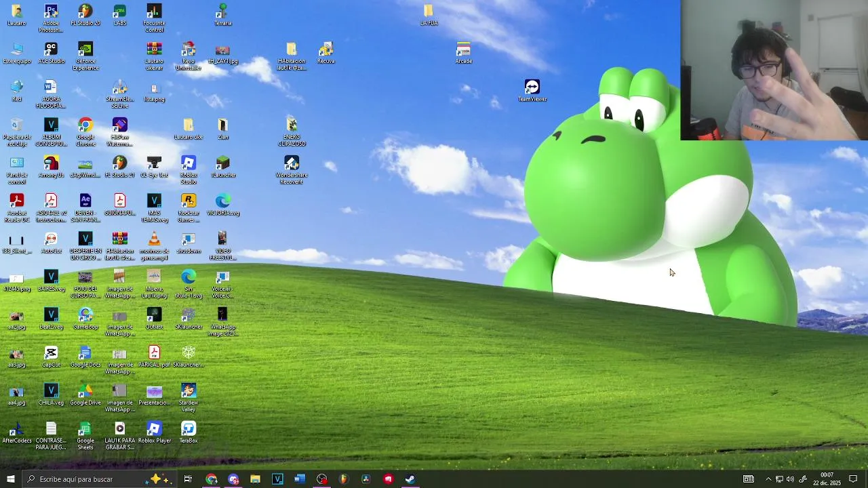Select the Gameloop desktop icon
Viewport: 868px width, 488px height.
85,319
